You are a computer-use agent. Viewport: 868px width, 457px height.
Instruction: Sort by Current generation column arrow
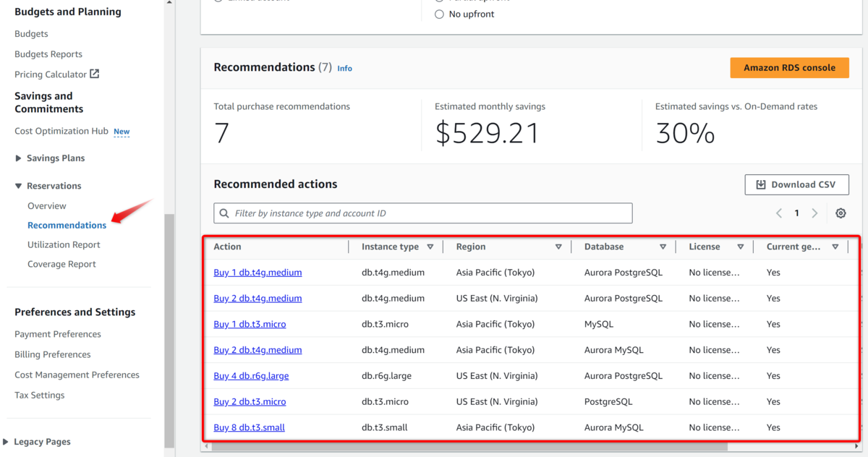[835, 247]
